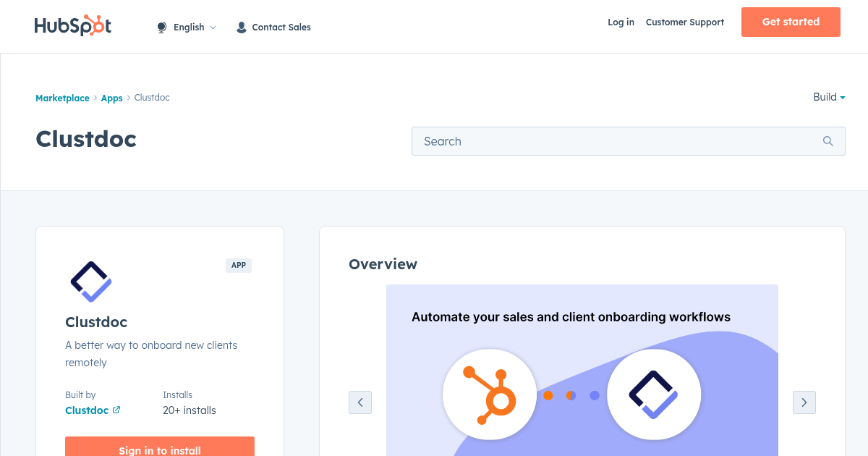Expand the Build dropdown menu
This screenshot has width=868, height=456.
click(x=829, y=97)
